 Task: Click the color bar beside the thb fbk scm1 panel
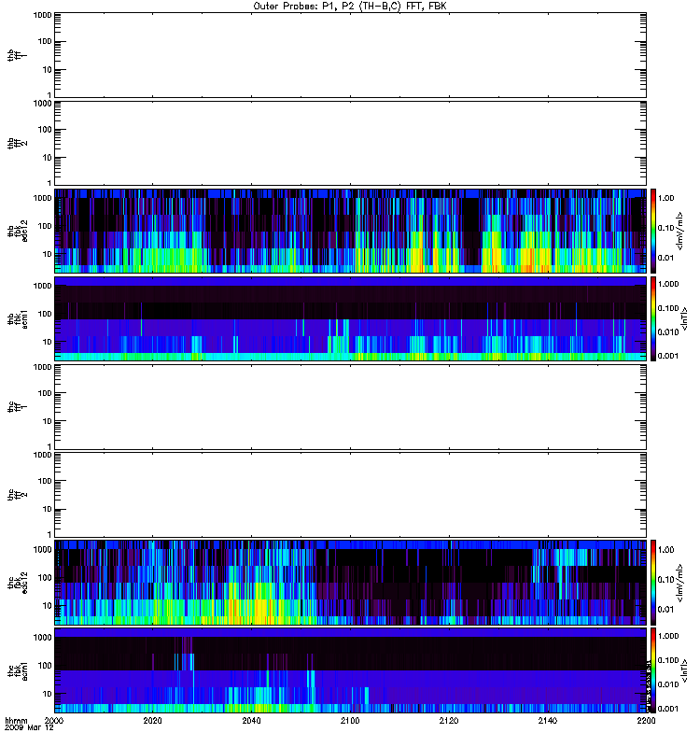[653, 318]
